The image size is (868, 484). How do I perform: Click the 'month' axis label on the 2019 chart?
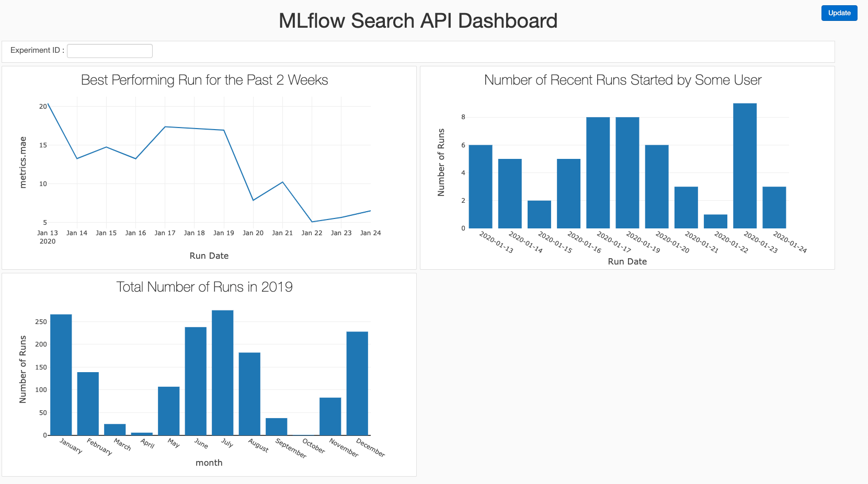209,463
